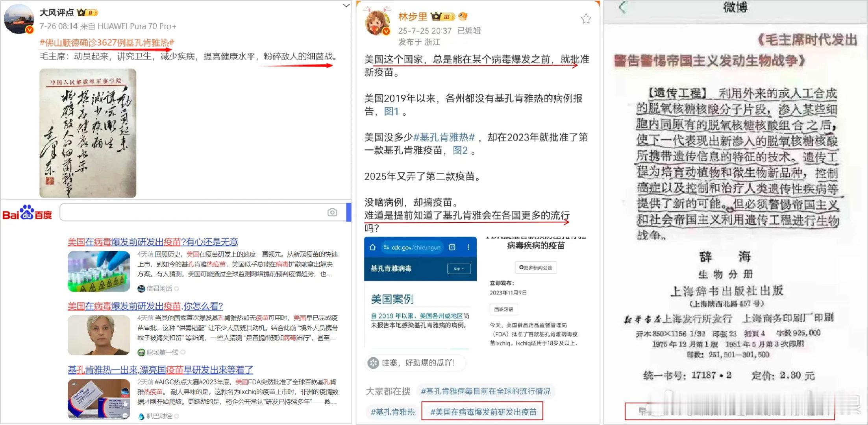The image size is (868, 425).
Task: Click cdc.gov/chikungunya address bar
Action: [411, 247]
